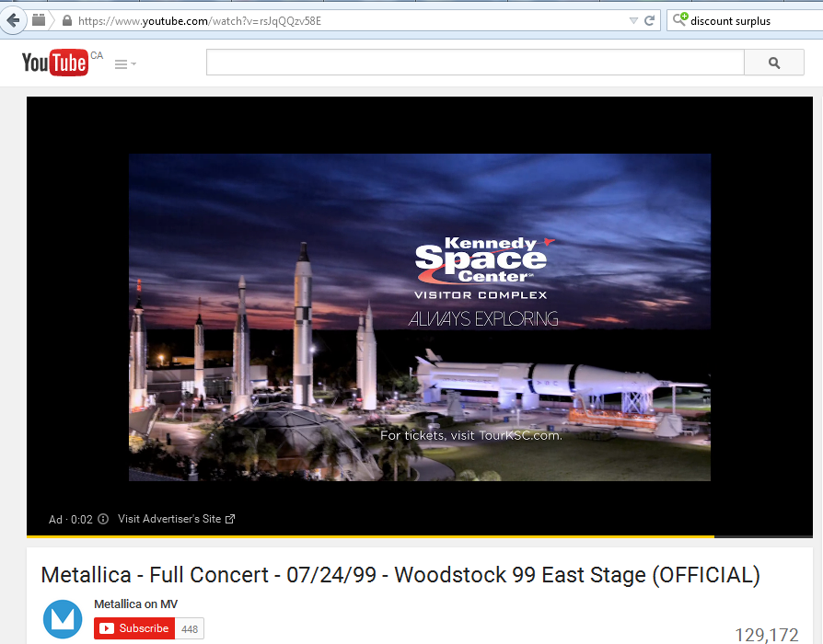Screen dimensions: 823x644
Task: View site security via the padlock icon
Action: [x=67, y=20]
